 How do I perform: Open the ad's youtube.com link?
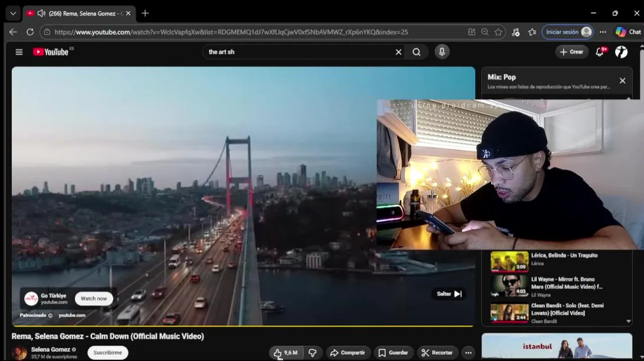click(x=72, y=315)
